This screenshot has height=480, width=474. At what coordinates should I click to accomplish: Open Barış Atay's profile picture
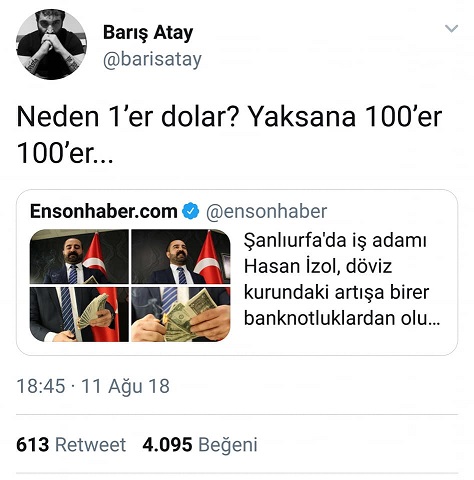(x=51, y=44)
